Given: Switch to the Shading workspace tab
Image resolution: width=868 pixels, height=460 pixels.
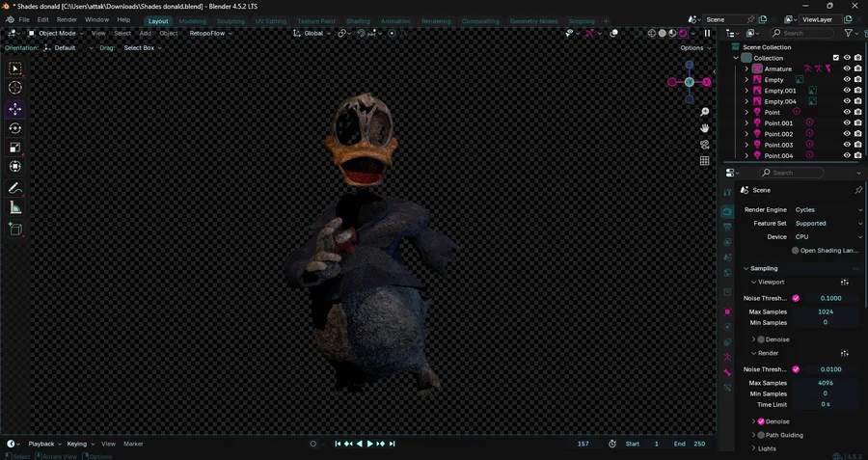Looking at the screenshot, I should (358, 21).
